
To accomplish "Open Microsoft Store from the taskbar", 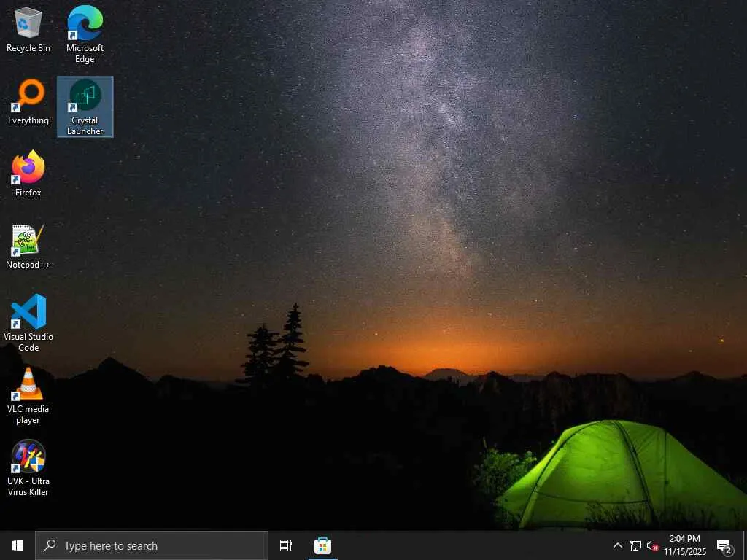I will 322,545.
